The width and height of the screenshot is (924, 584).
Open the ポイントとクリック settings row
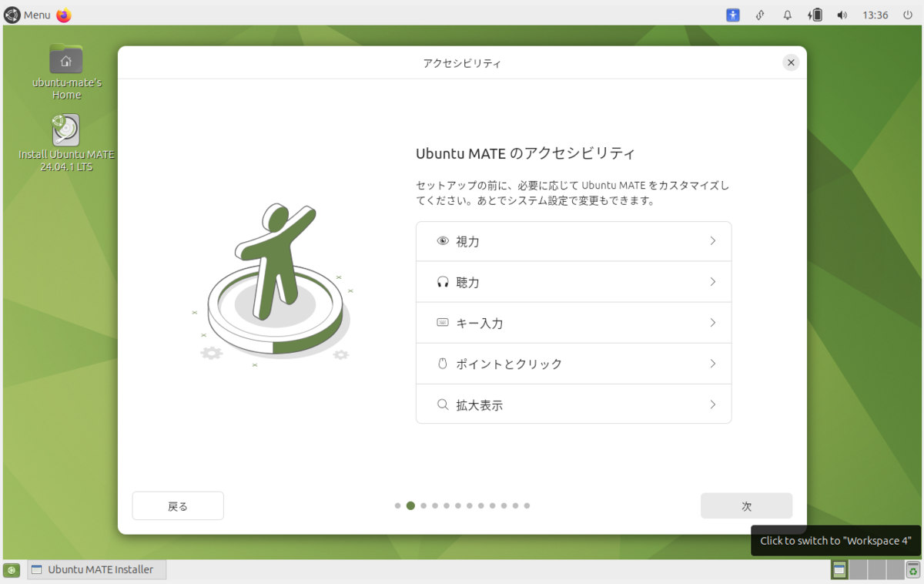tap(574, 364)
